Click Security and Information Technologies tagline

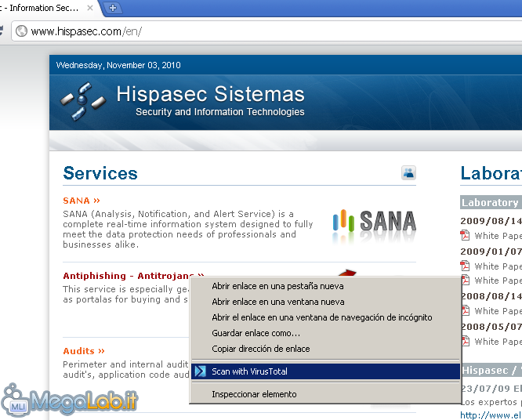coord(220,112)
